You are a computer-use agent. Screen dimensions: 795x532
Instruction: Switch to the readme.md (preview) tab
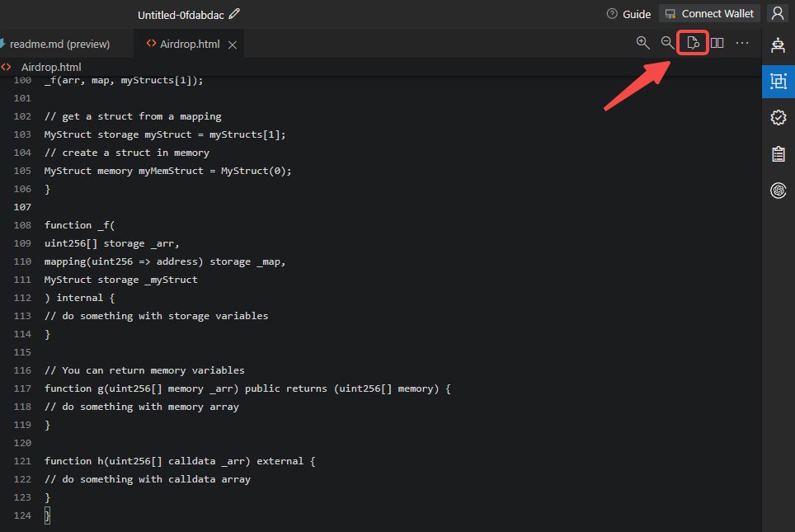tap(60, 44)
